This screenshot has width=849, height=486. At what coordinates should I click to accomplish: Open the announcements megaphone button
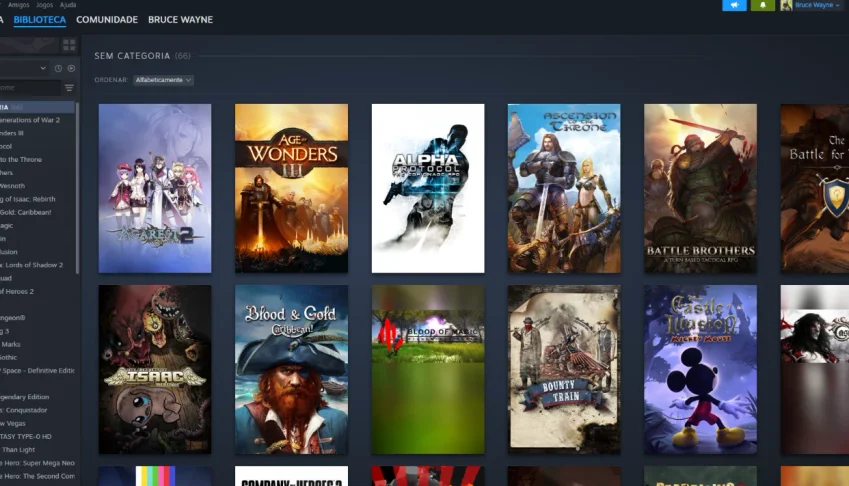click(734, 5)
